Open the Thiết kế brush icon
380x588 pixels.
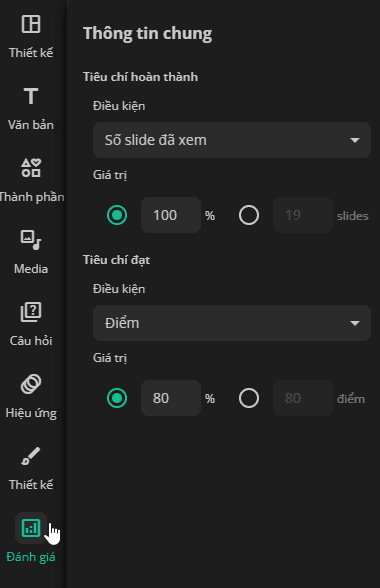31,456
